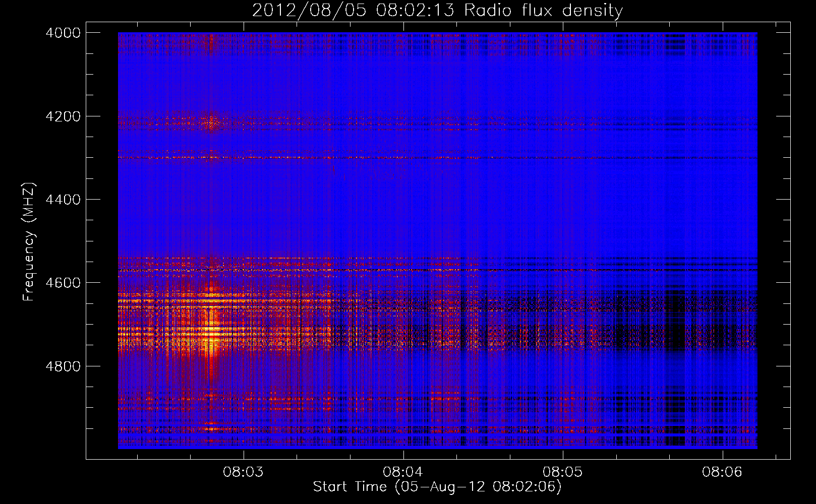
Task: Click the 4000 frequency tick label
Action: click(63, 33)
